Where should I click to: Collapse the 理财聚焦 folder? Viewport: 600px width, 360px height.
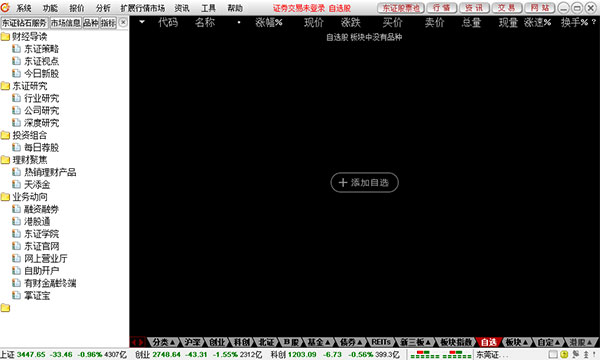click(x=5, y=160)
